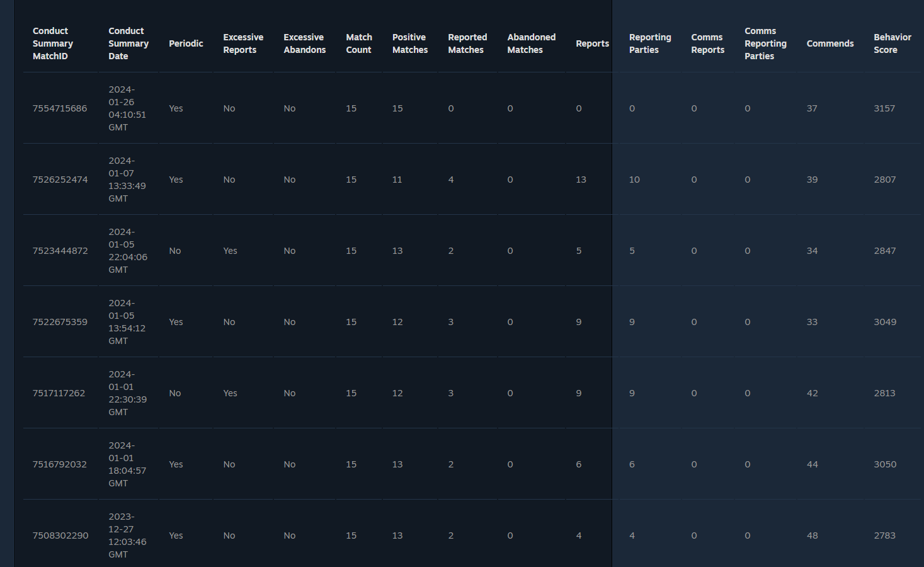Click the Excessive Abandons column header
The width and height of the screenshot is (924, 567).
click(x=304, y=43)
